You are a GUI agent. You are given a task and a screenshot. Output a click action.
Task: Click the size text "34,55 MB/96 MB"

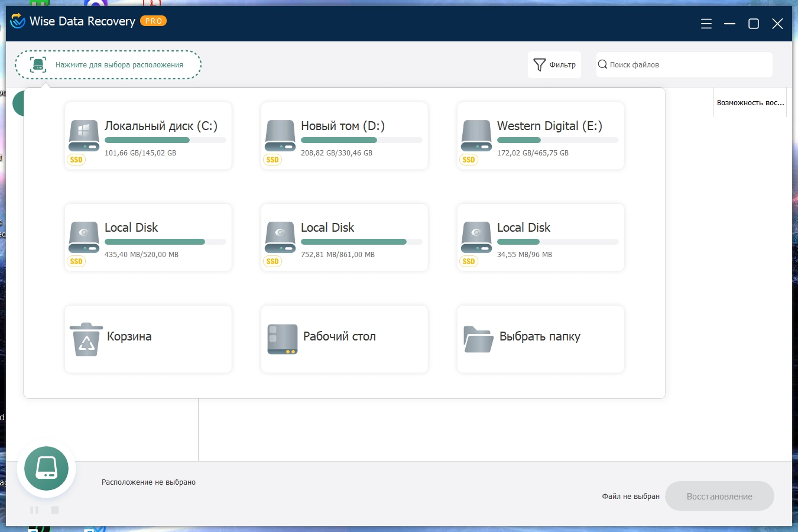click(x=524, y=255)
